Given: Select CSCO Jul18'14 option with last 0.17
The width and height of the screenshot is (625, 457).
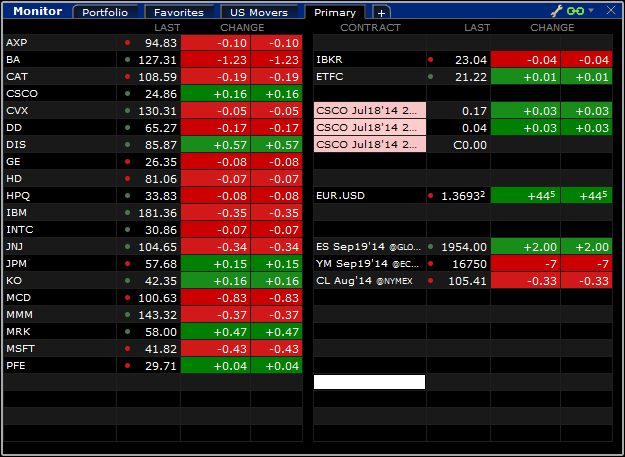Looking at the screenshot, I should [370, 110].
